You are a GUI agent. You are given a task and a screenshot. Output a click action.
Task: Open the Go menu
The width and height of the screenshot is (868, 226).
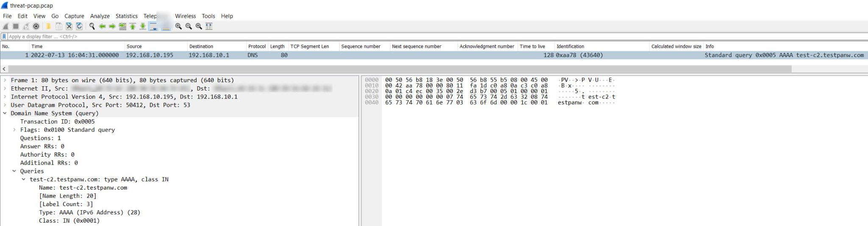point(55,16)
